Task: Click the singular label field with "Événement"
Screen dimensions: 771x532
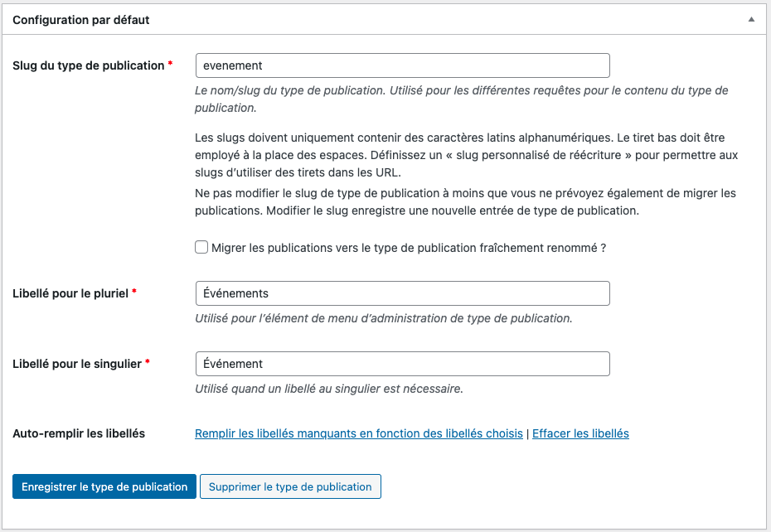Action: coord(402,364)
